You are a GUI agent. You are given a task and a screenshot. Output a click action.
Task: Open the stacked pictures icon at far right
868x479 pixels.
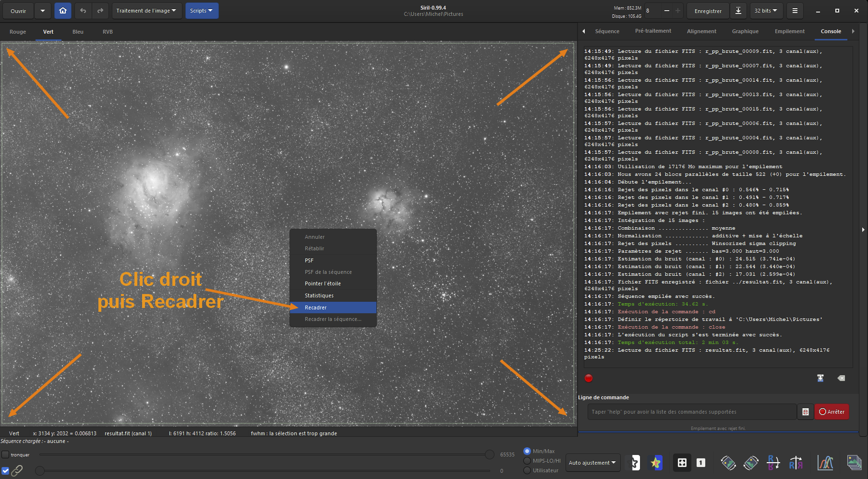tap(854, 463)
